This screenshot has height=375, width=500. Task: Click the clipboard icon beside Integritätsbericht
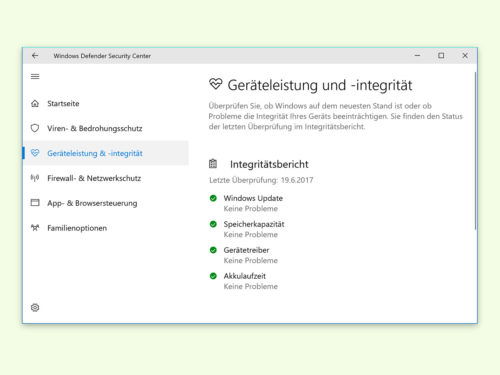(x=213, y=164)
